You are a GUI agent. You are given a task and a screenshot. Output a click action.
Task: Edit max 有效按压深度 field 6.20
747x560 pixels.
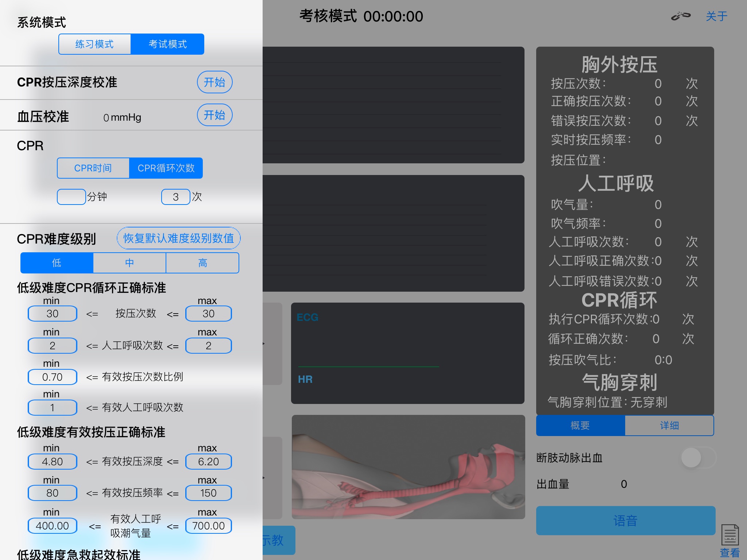[209, 462]
